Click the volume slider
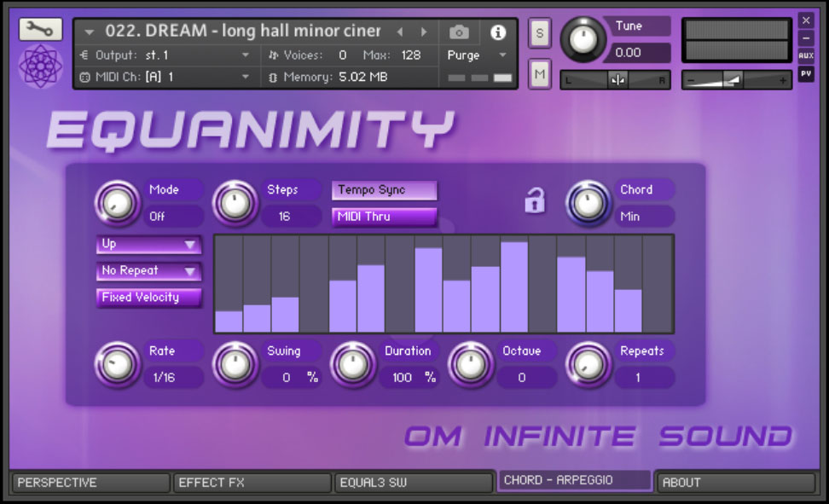The image size is (829, 504). [737, 80]
